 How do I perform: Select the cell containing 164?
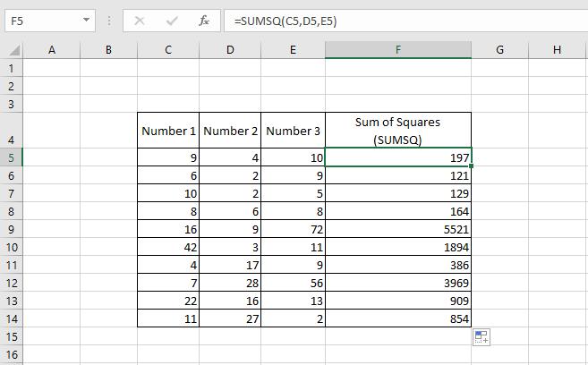[398, 211]
